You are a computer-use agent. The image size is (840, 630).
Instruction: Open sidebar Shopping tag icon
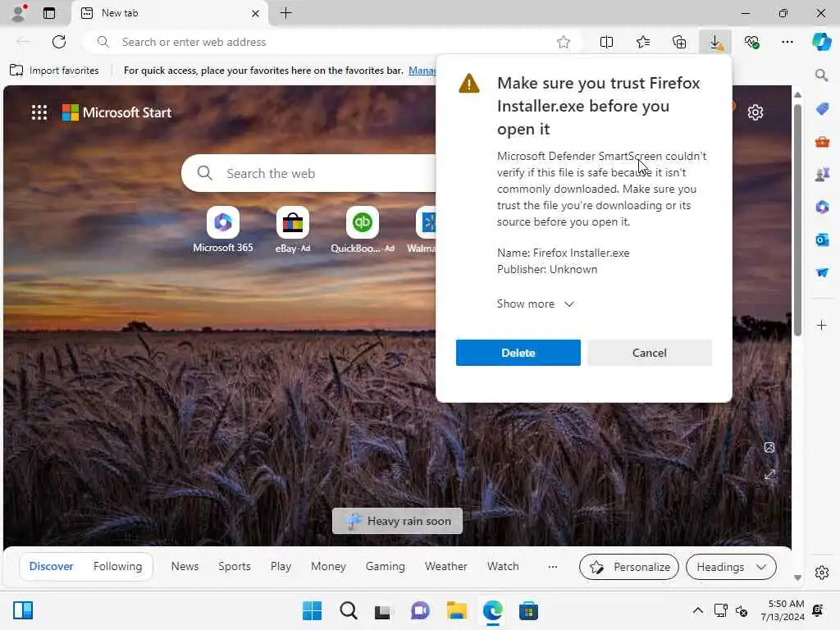click(x=822, y=109)
